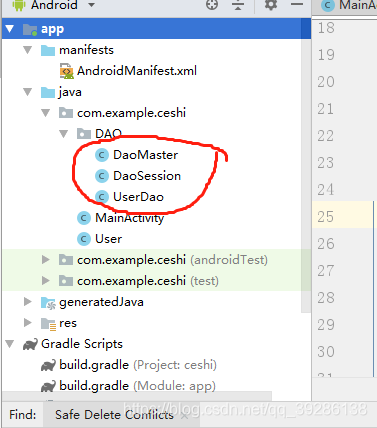Click the Gradle Scripts elephant icon
377x428 pixels.
[x=30, y=345]
